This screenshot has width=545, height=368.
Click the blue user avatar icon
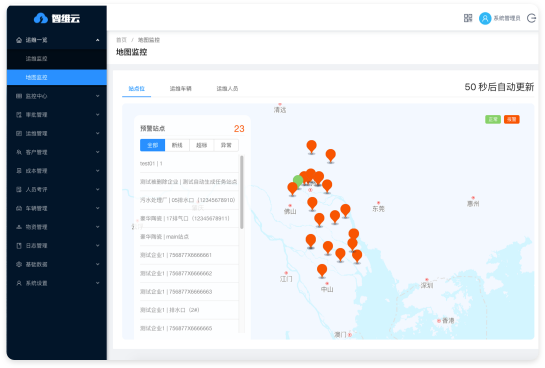[x=485, y=18]
